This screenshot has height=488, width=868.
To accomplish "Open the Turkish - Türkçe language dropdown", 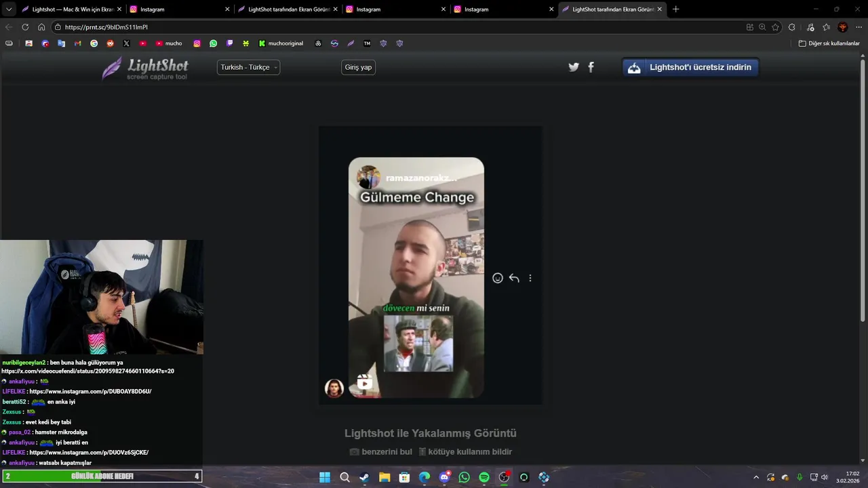I will coord(248,67).
